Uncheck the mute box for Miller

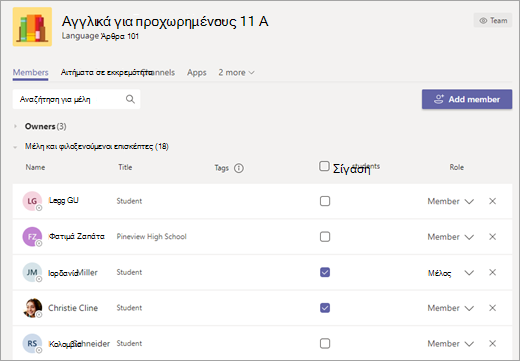click(325, 272)
